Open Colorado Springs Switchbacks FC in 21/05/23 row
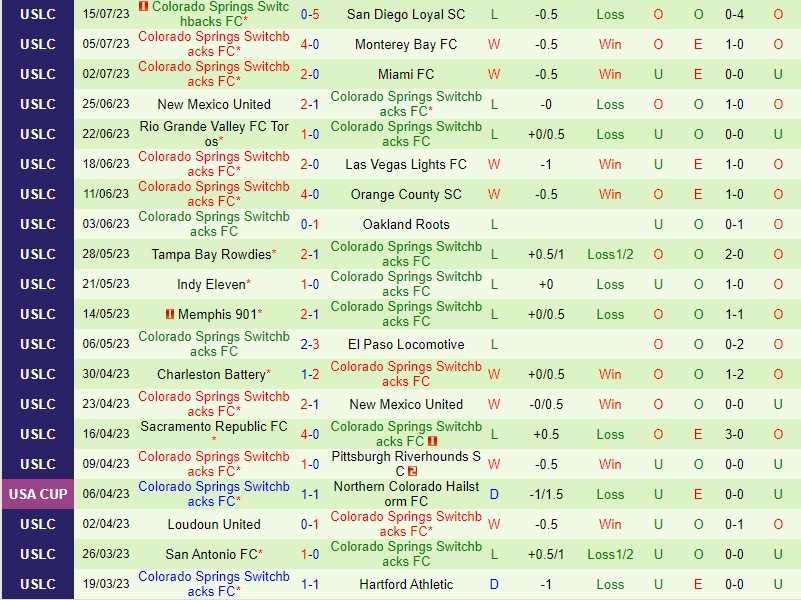801x600 pixels. coord(406,284)
